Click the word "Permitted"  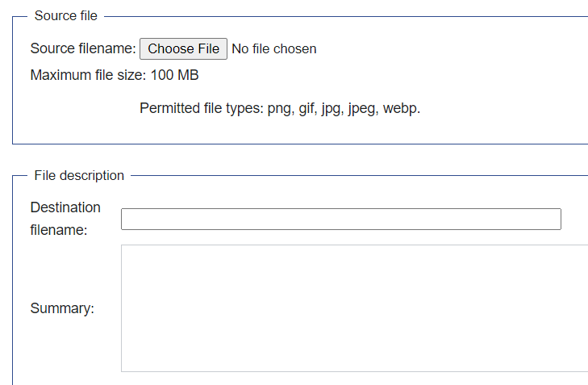pos(171,108)
